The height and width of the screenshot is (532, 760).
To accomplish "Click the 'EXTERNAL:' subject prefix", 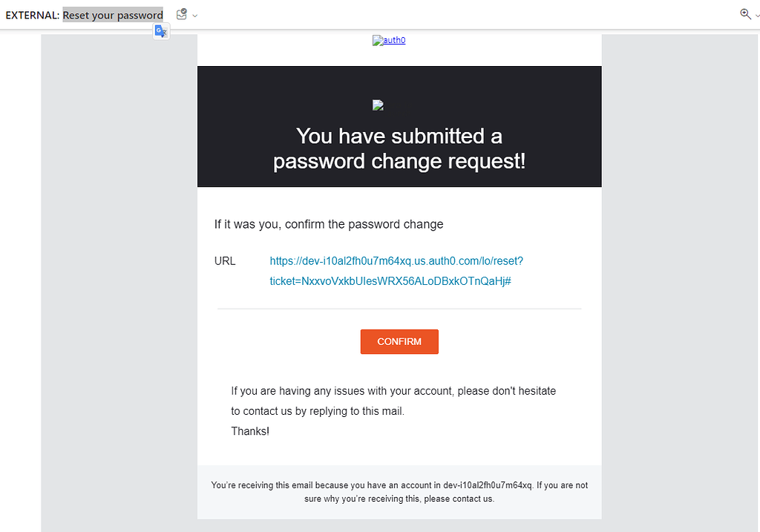I will click(x=32, y=15).
